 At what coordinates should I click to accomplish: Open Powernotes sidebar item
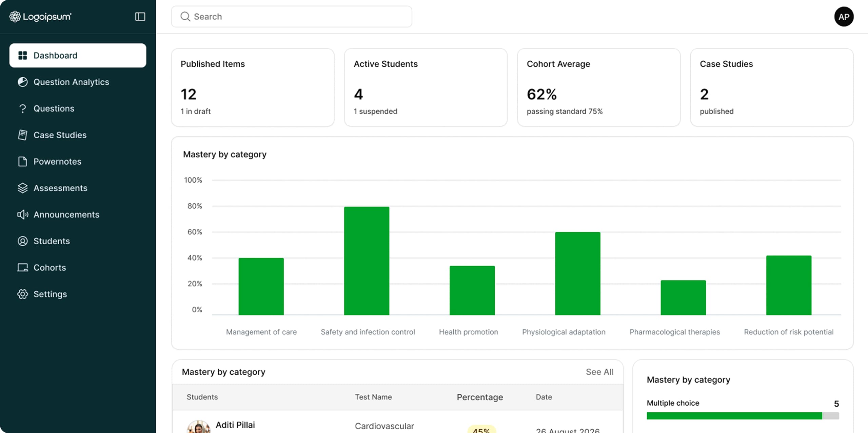click(78, 162)
